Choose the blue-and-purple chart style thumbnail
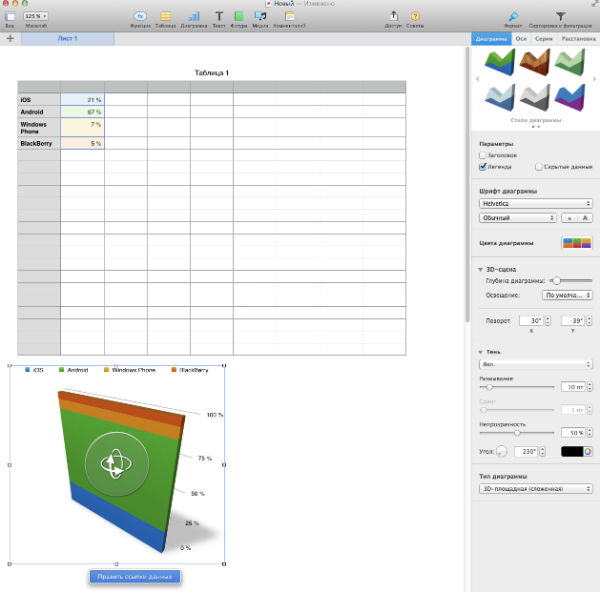Viewport: 600px width, 592px height. [570, 98]
